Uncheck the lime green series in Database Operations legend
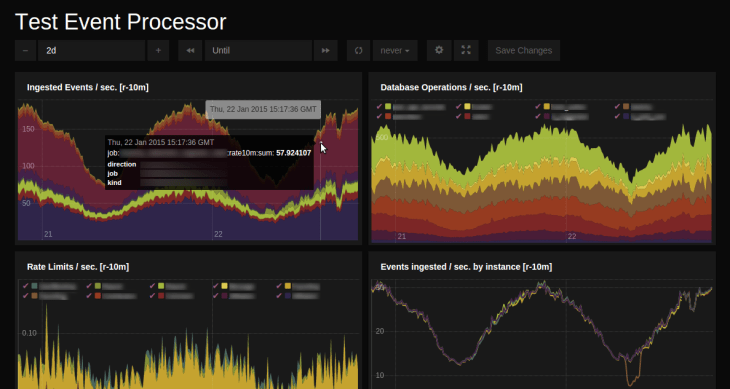 [x=379, y=107]
